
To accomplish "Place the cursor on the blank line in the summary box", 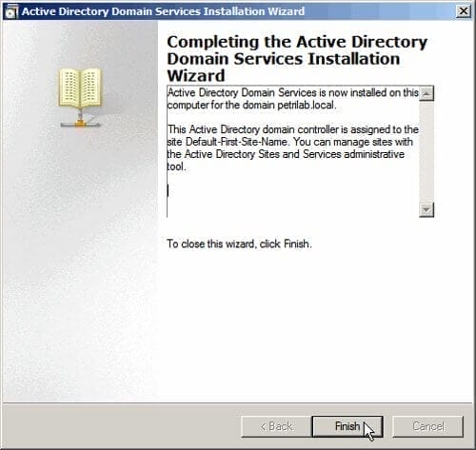I will pyautogui.click(x=292, y=191).
